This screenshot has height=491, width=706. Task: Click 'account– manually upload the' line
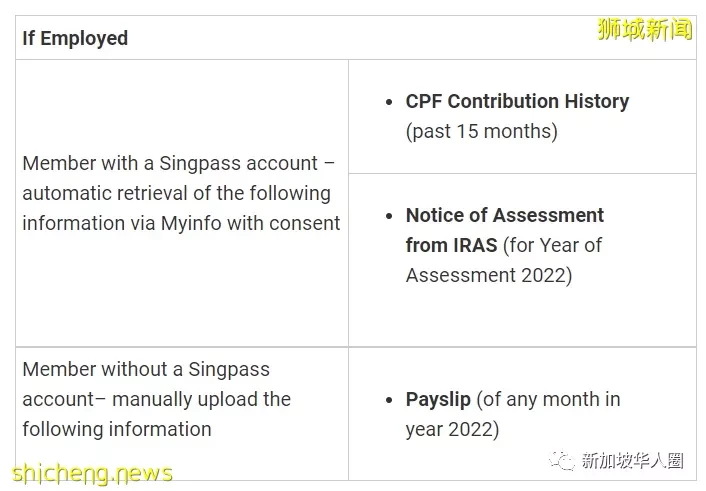point(157,400)
